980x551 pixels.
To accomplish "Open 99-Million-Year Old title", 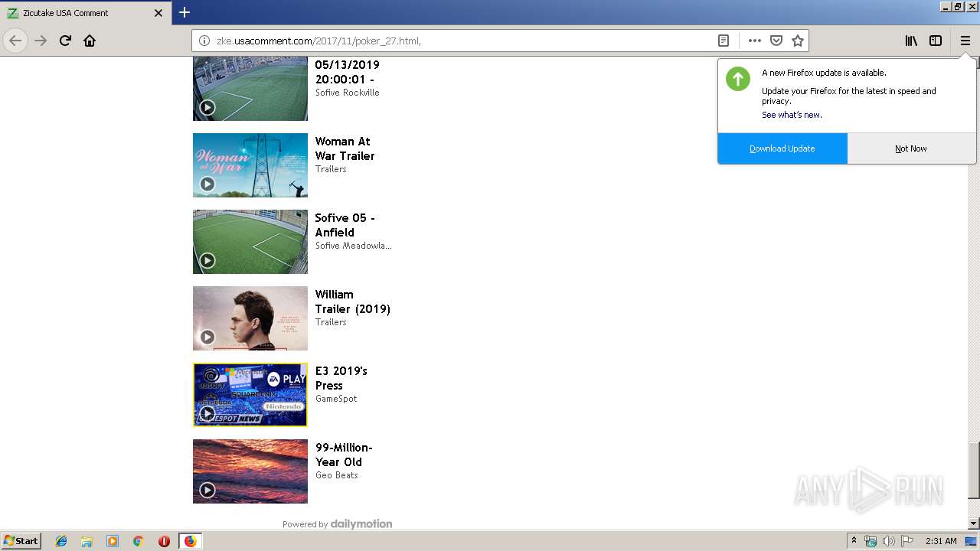I will click(344, 455).
